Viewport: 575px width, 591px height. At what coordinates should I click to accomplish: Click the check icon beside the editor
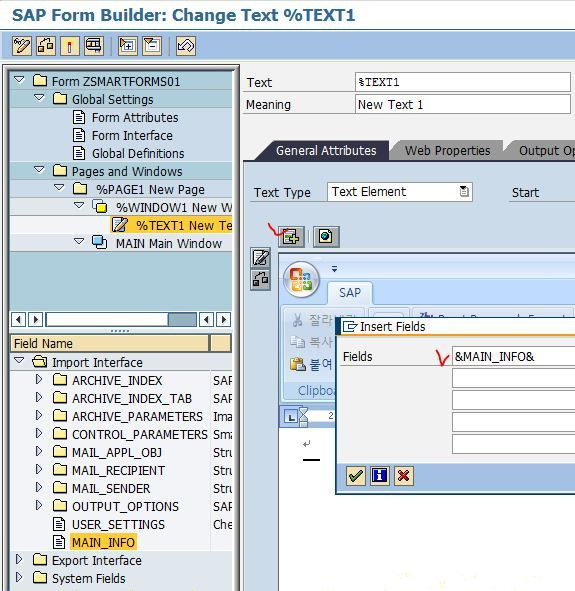(260, 280)
